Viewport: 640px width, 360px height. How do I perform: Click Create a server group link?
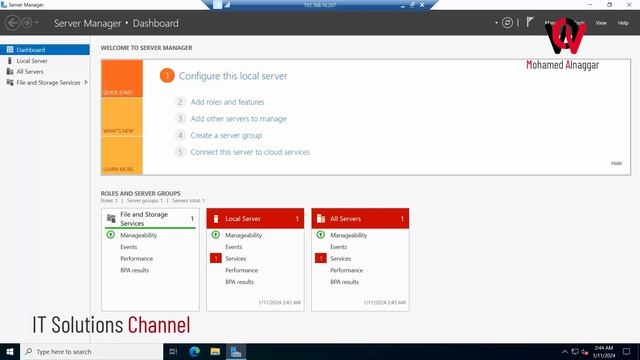226,136
